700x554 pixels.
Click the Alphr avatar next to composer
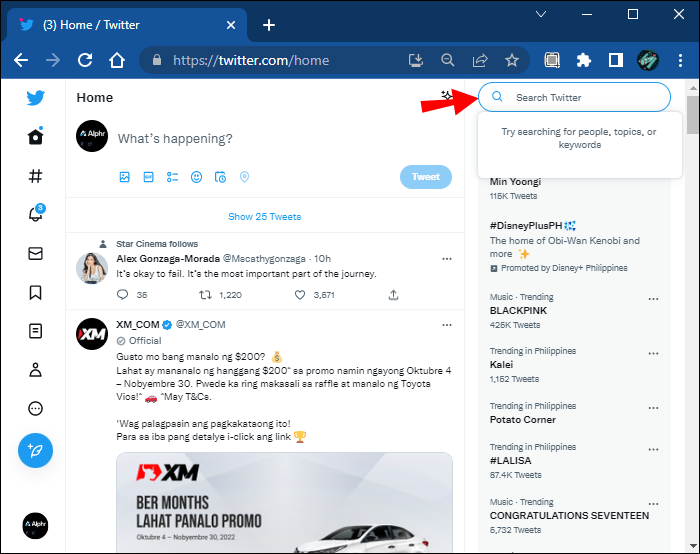[x=92, y=136]
